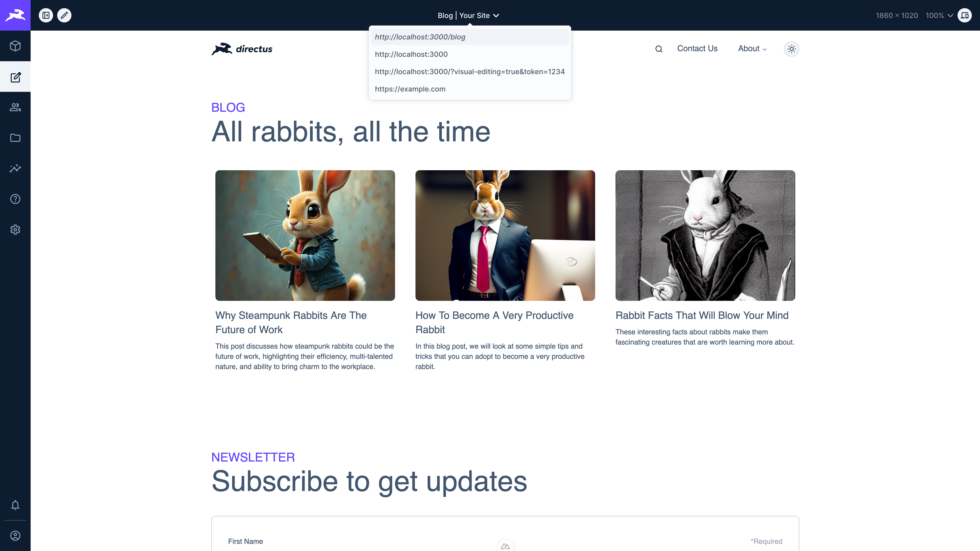Toggle the site's light/dark theme sun icon
Viewport: 980px width, 551px height.
pyautogui.click(x=791, y=49)
